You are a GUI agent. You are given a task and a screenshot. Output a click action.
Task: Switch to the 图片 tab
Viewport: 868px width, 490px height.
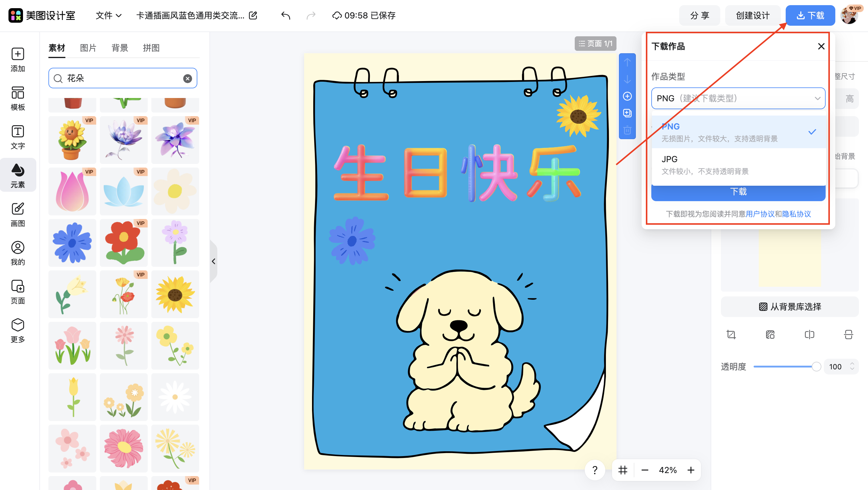(88, 48)
